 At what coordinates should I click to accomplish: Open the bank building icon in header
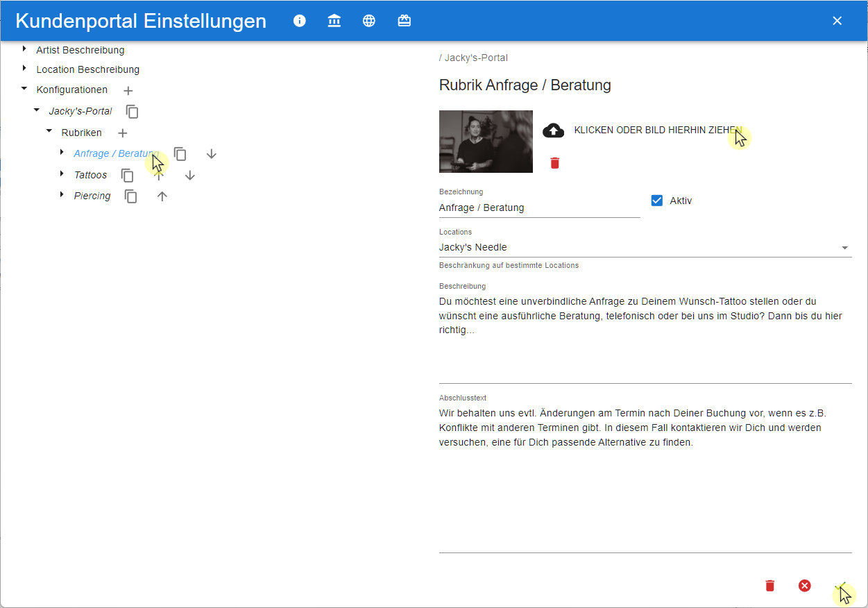(334, 21)
